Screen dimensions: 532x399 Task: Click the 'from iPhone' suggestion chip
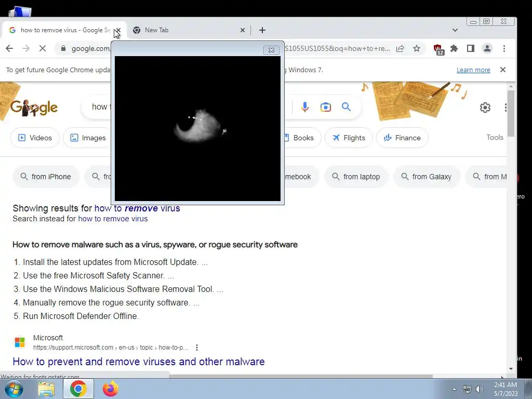(x=46, y=177)
